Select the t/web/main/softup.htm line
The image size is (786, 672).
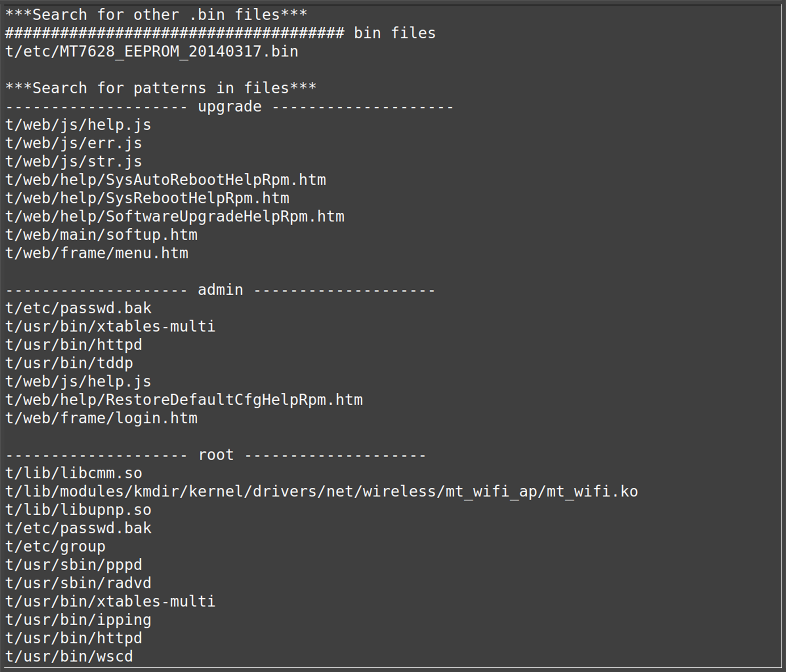(x=101, y=235)
